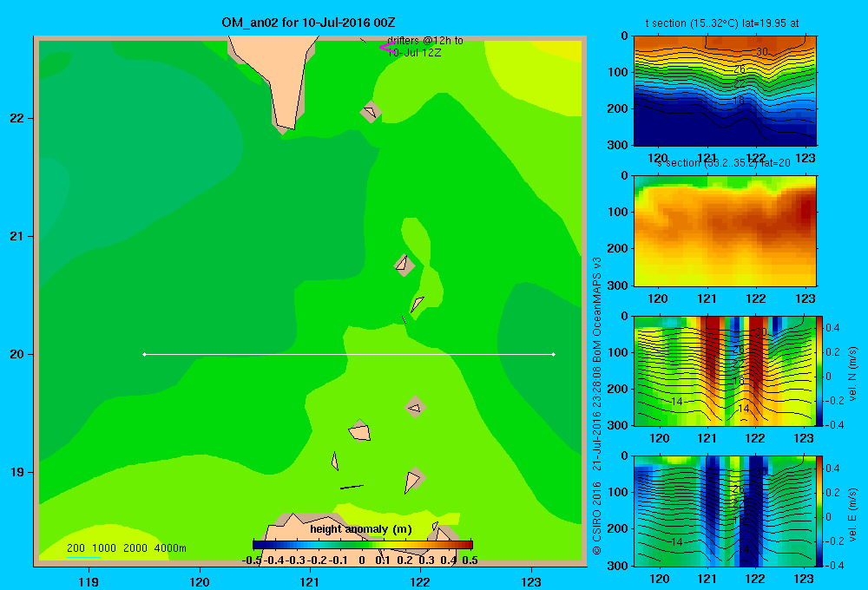Select the 'vel. N (m/s)' axis label
868x590 pixels.
click(853, 374)
